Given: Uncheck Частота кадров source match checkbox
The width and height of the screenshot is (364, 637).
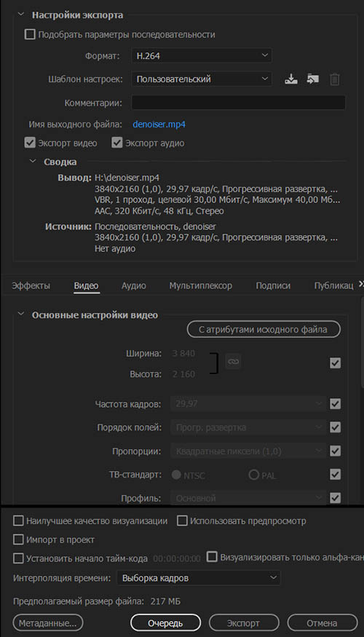Looking at the screenshot, I should 335,404.
